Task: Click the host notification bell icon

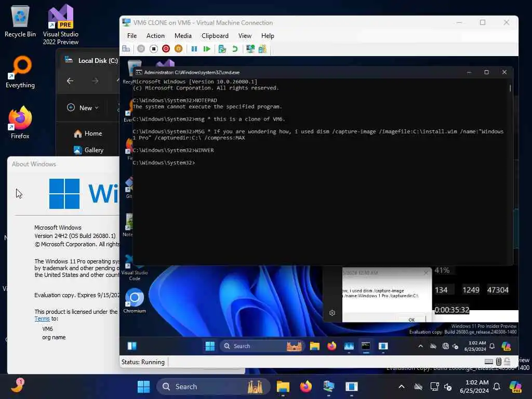Action: (x=497, y=387)
